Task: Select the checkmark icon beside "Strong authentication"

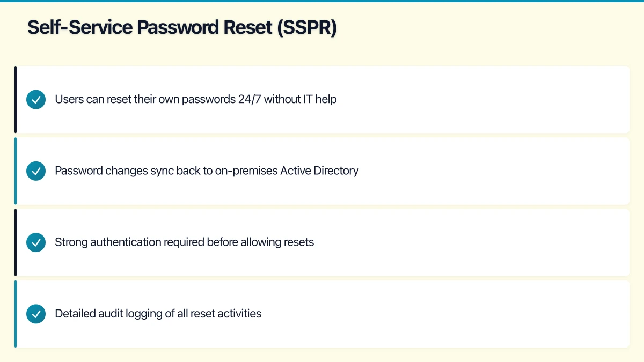Action: pyautogui.click(x=36, y=242)
